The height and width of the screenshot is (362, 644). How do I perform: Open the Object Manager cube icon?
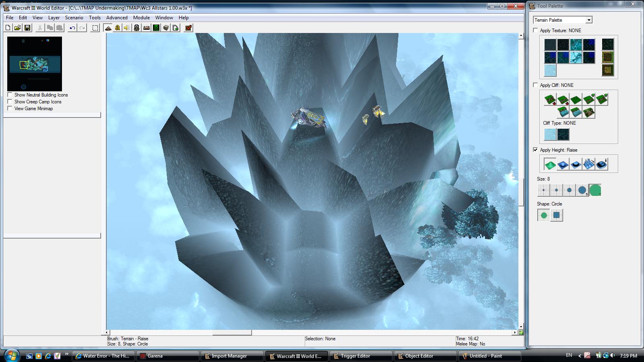click(165, 28)
